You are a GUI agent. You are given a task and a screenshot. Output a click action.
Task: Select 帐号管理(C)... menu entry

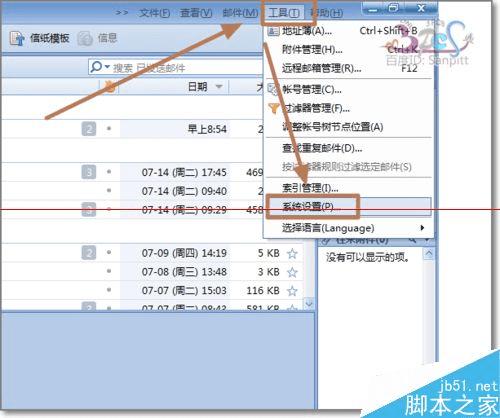coord(348,89)
